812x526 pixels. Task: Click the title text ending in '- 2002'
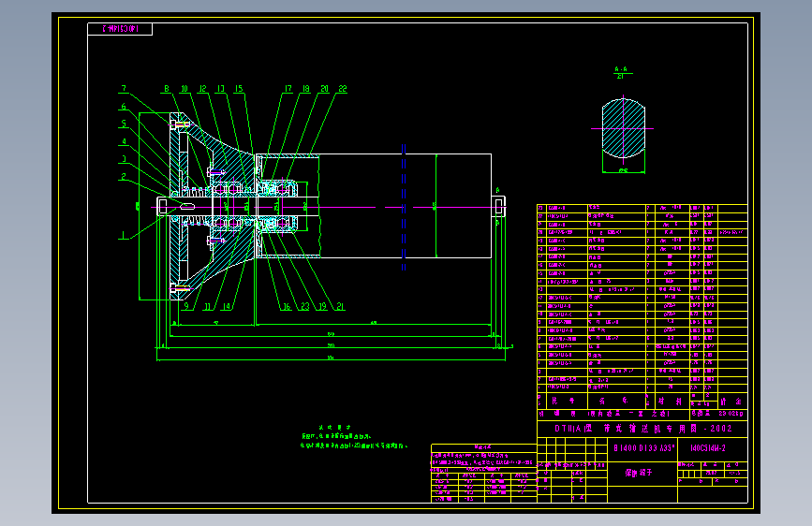click(x=643, y=429)
